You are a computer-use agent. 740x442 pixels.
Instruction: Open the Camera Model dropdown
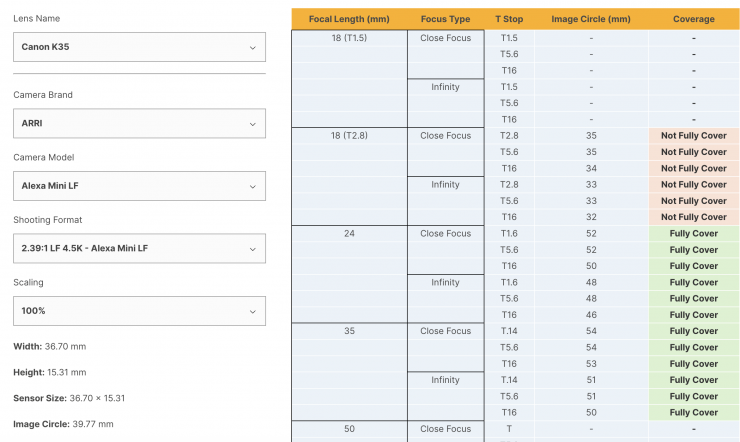point(139,185)
